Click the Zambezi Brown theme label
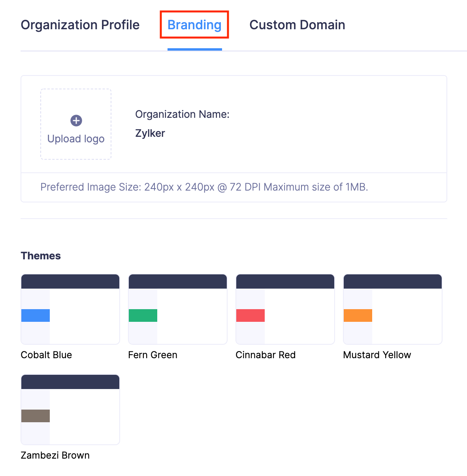The height and width of the screenshot is (476, 467). click(55, 455)
